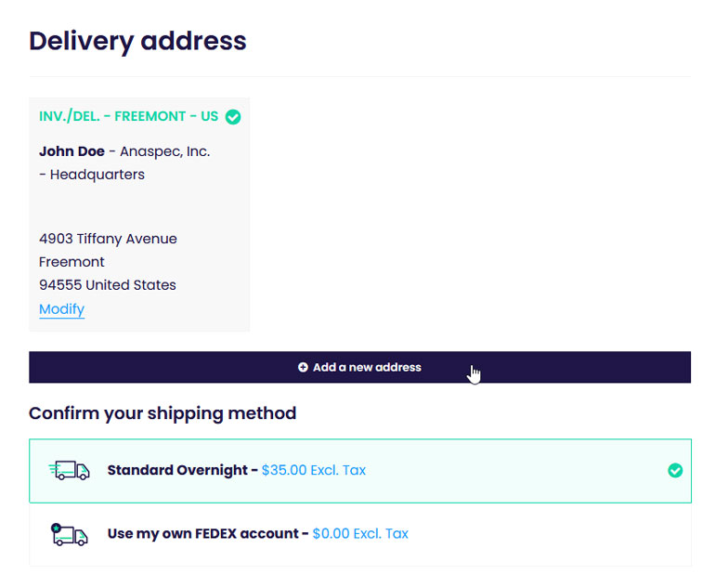Image resolution: width=715 pixels, height=588 pixels.
Task: Click the 4903 Tiffany Avenue address line
Action: (x=108, y=239)
